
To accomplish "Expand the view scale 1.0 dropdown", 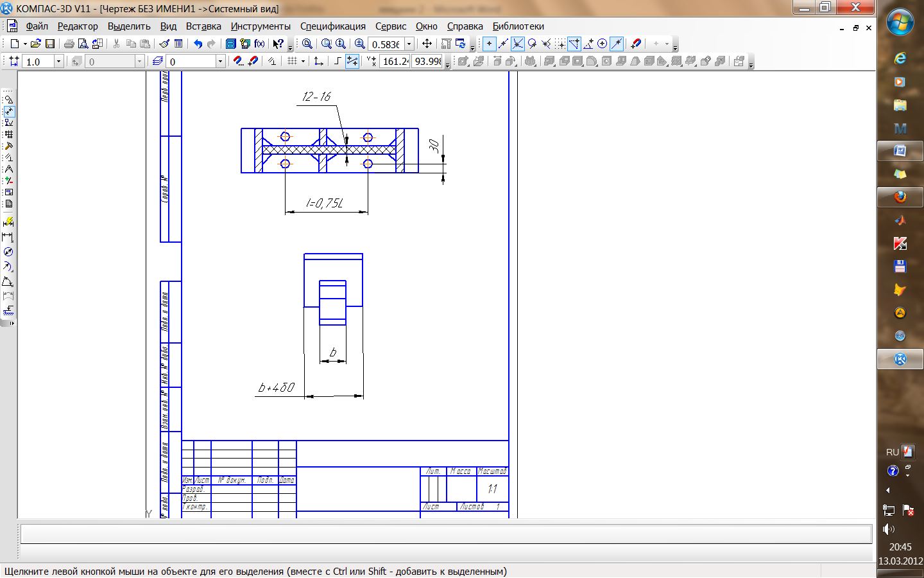I will tap(58, 62).
